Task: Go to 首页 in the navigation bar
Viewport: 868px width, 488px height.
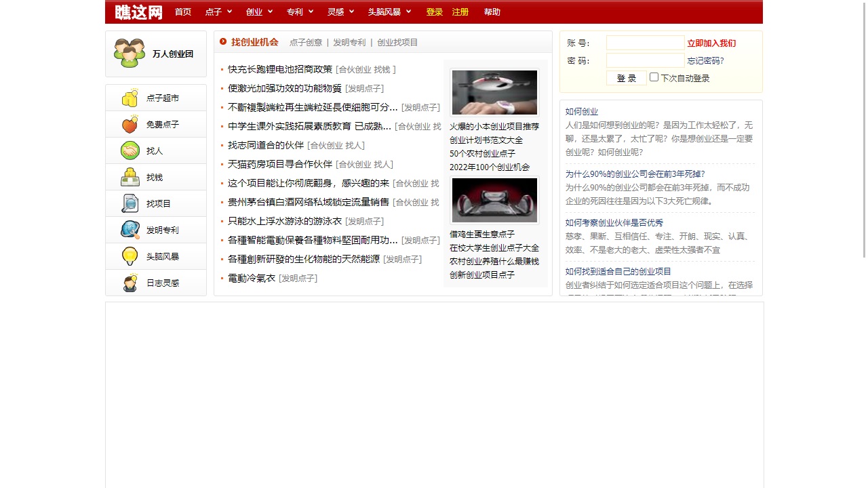Action: tap(183, 12)
